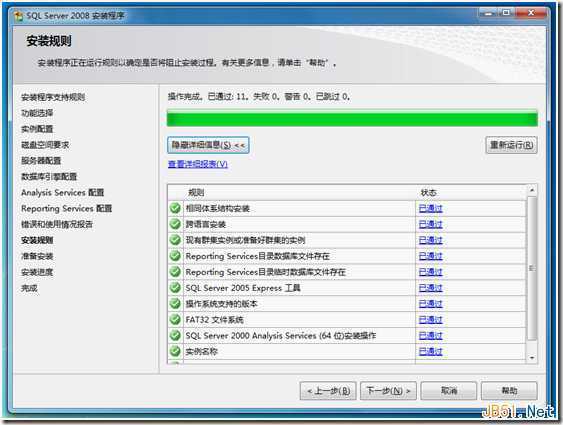Screen dimensions: 563x425
Task: Go back with 上一步(B) button
Action: pyautogui.click(x=328, y=391)
